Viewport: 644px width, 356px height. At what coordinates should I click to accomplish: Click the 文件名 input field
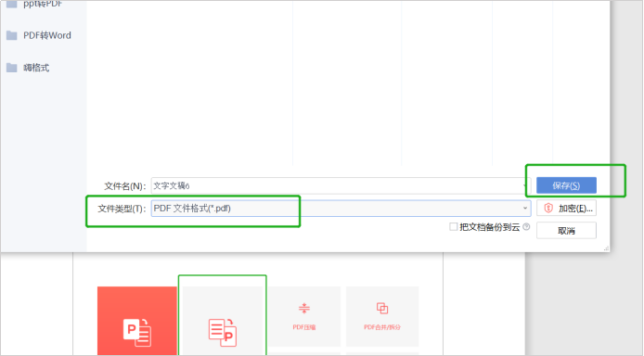click(341, 185)
